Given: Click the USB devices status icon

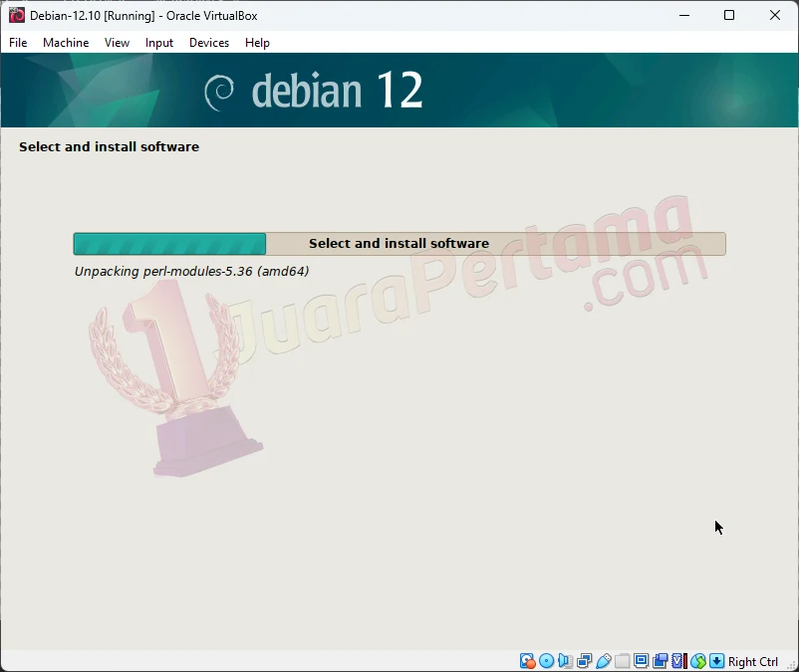Looking at the screenshot, I should pos(604,660).
